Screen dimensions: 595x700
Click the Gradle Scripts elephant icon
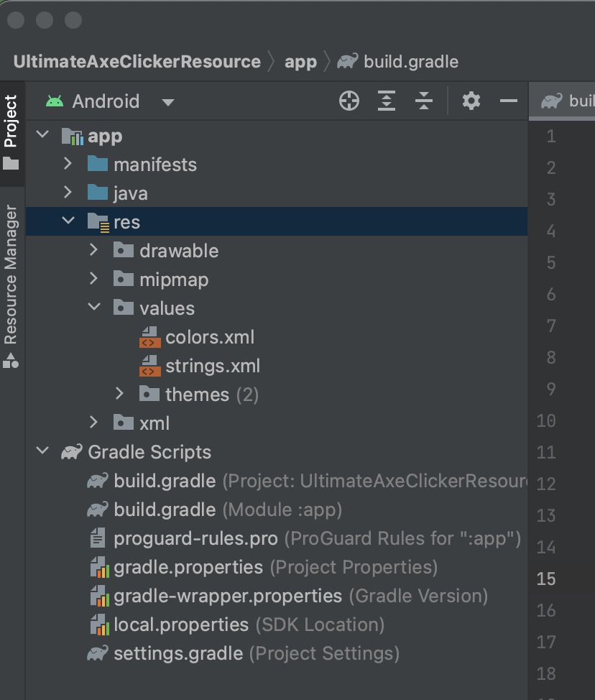click(x=72, y=452)
